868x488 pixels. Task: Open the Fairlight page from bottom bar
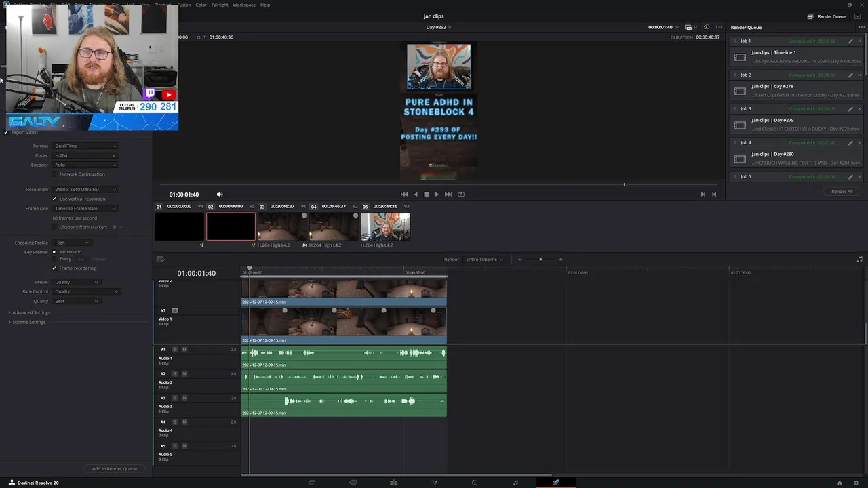coord(515,483)
